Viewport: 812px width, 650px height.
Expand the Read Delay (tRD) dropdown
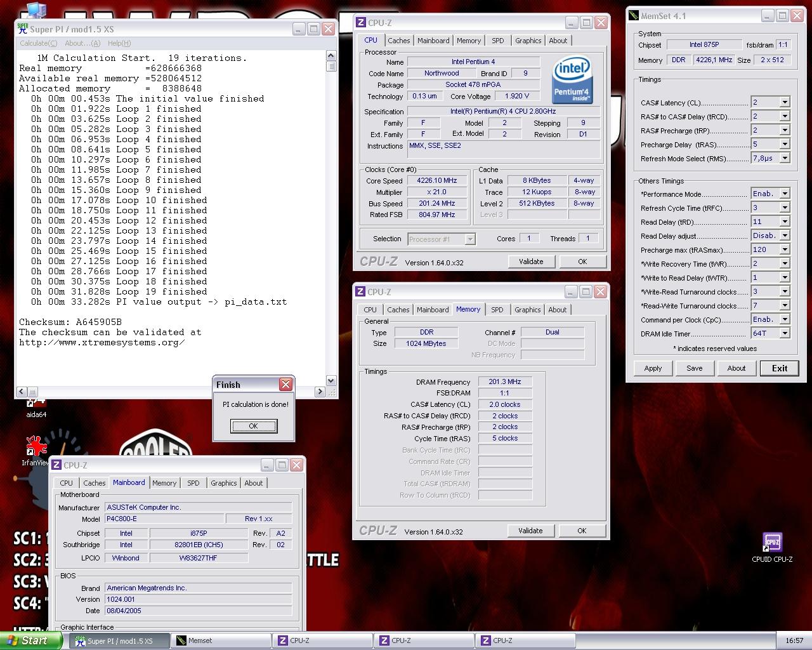tap(785, 222)
